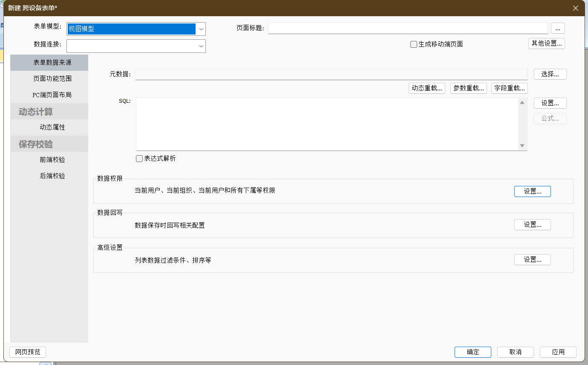Click the 动态重载... button
Viewport: 588px width, 365px height.
tap(427, 88)
